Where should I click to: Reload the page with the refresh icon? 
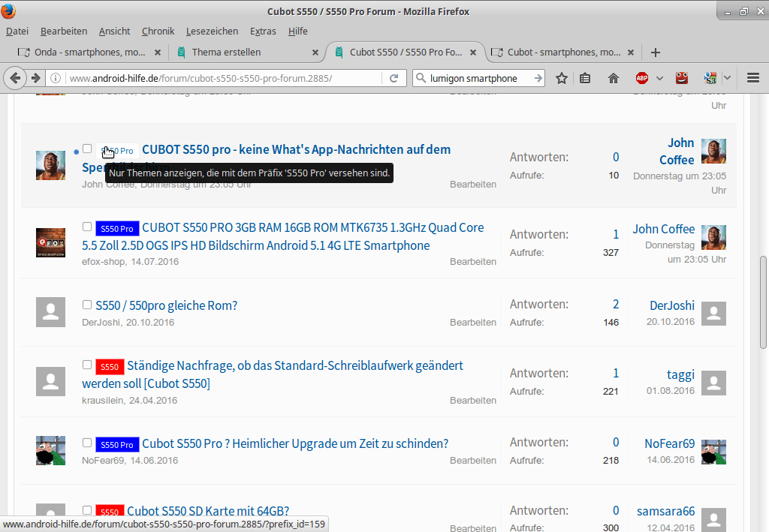[394, 78]
